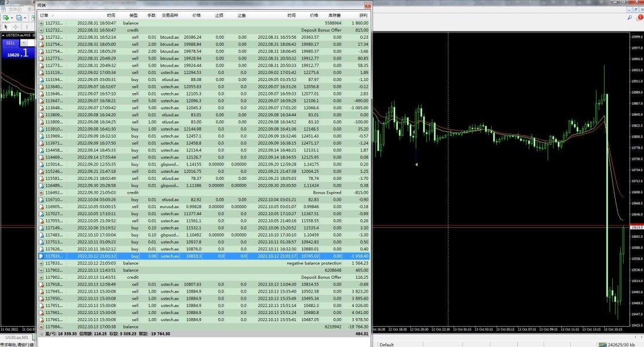This screenshot has height=347, width=644.
Task: Select the crosshair tool
Action: (x=16, y=27)
